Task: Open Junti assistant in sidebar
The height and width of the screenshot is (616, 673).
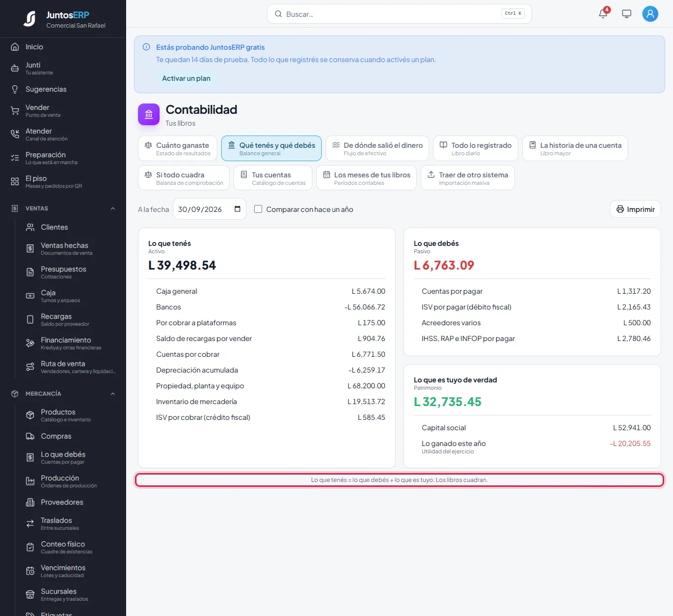Action: pyautogui.click(x=63, y=68)
